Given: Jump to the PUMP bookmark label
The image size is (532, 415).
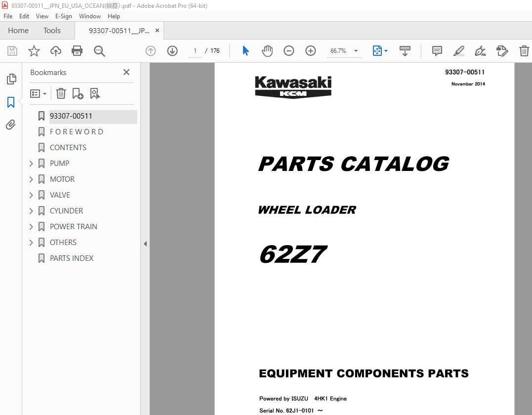Looking at the screenshot, I should (x=60, y=164).
